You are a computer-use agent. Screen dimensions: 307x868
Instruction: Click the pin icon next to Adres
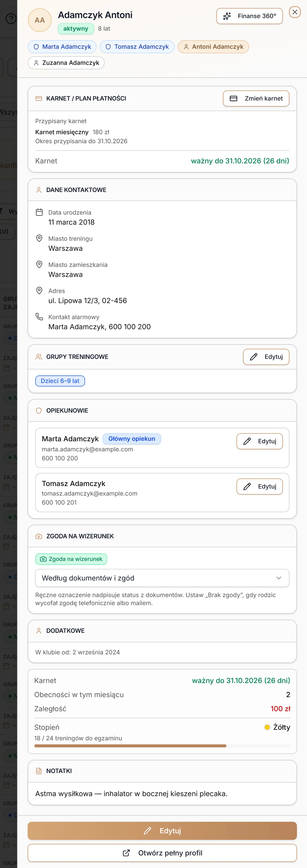(39, 291)
